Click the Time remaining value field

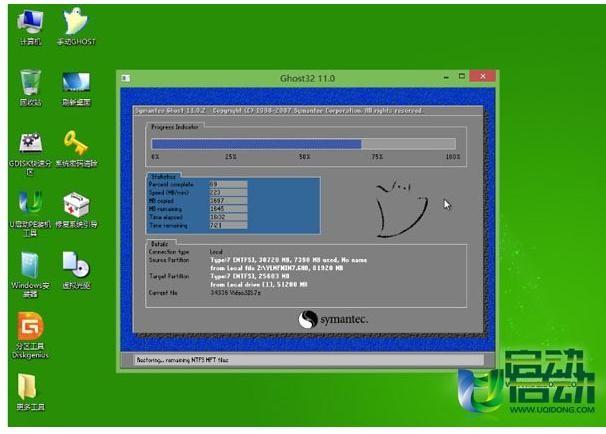(228, 225)
